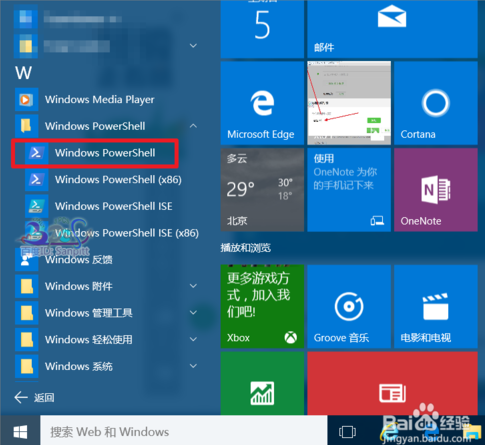Open Windows Media Player icon
Viewport: 485px width, 445px height.
click(26, 99)
